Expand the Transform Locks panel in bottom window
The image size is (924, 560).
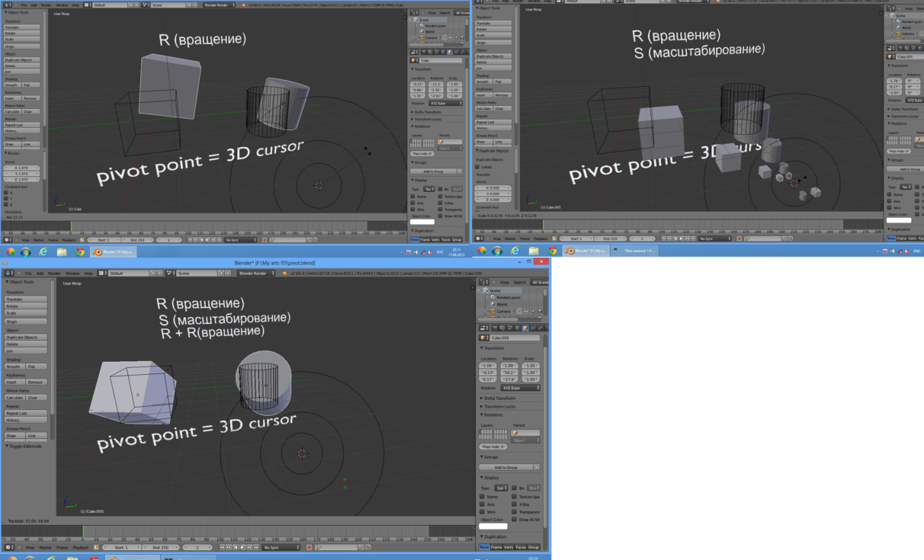498,406
